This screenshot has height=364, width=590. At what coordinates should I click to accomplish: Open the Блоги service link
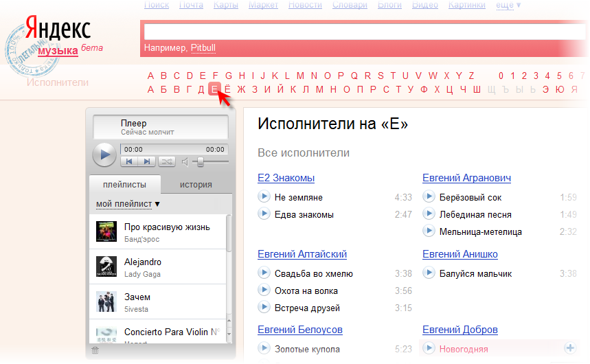point(390,5)
